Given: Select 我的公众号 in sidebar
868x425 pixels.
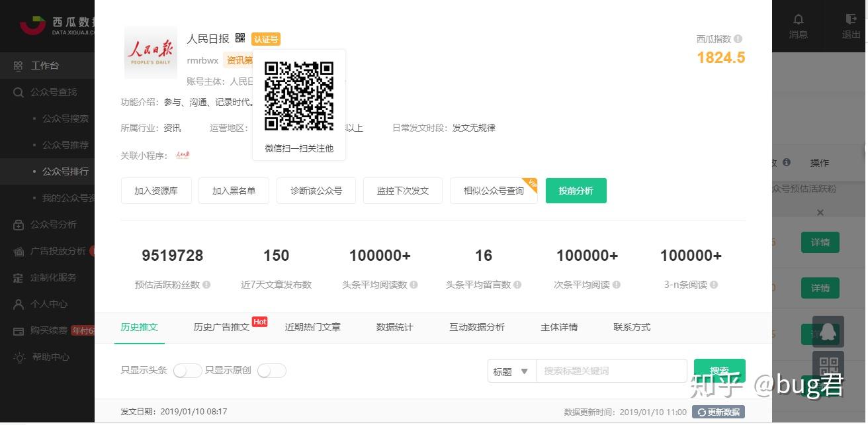Looking at the screenshot, I should tap(68, 198).
